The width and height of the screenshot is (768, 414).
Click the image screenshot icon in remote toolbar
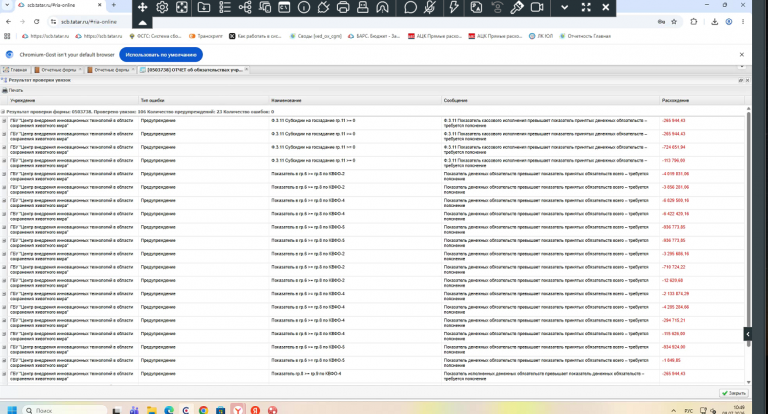[x=476, y=7]
